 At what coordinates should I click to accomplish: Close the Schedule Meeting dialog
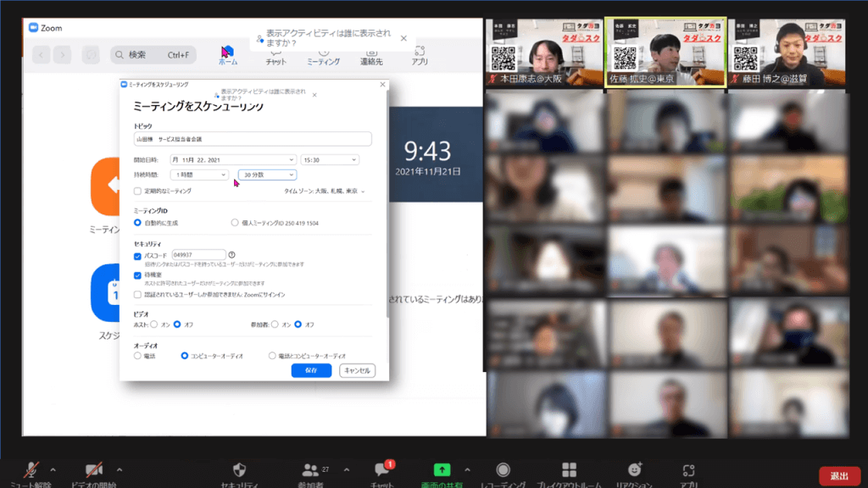tap(382, 85)
